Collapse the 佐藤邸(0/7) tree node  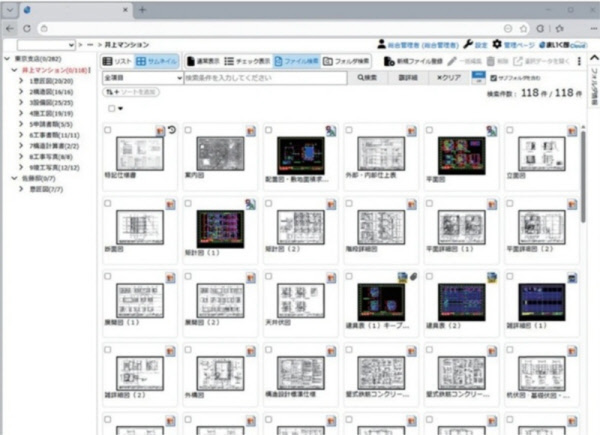[x=15, y=178]
